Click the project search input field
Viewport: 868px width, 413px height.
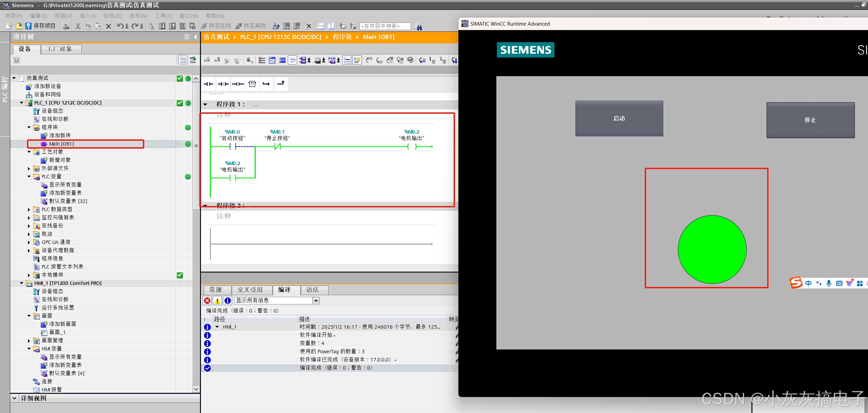[x=385, y=26]
